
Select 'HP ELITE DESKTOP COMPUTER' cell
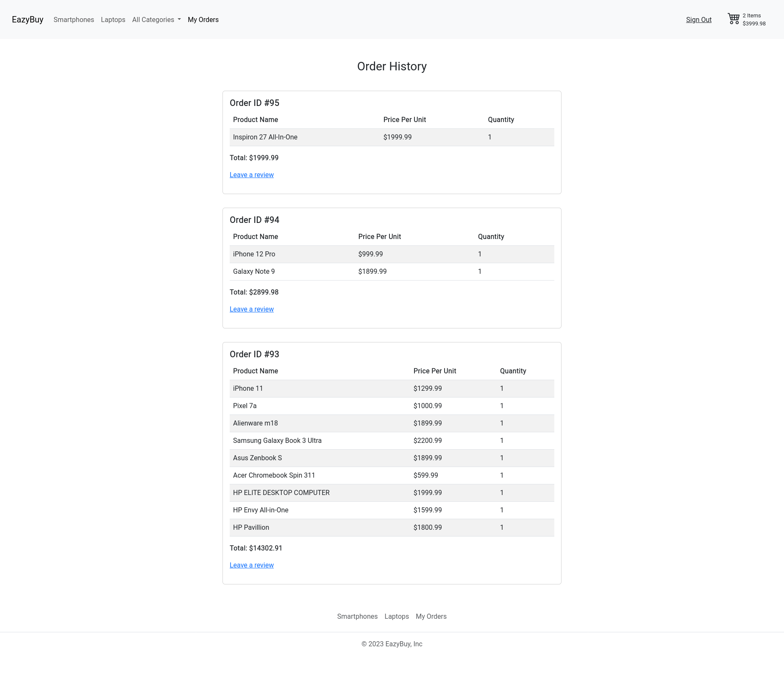(x=320, y=493)
